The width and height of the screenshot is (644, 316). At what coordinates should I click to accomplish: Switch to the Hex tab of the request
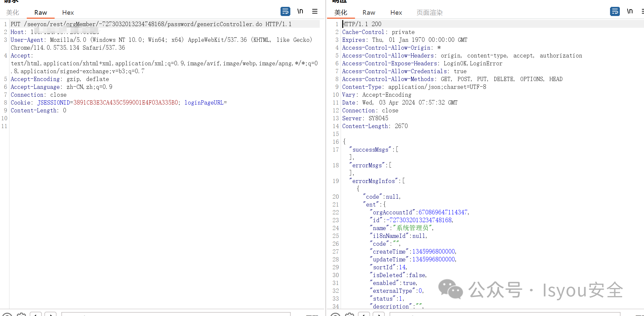(68, 12)
